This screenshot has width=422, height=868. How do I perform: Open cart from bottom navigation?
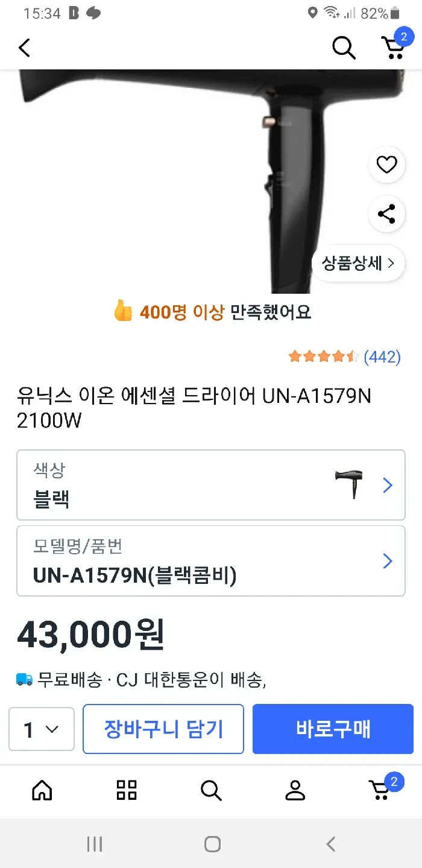click(x=381, y=789)
